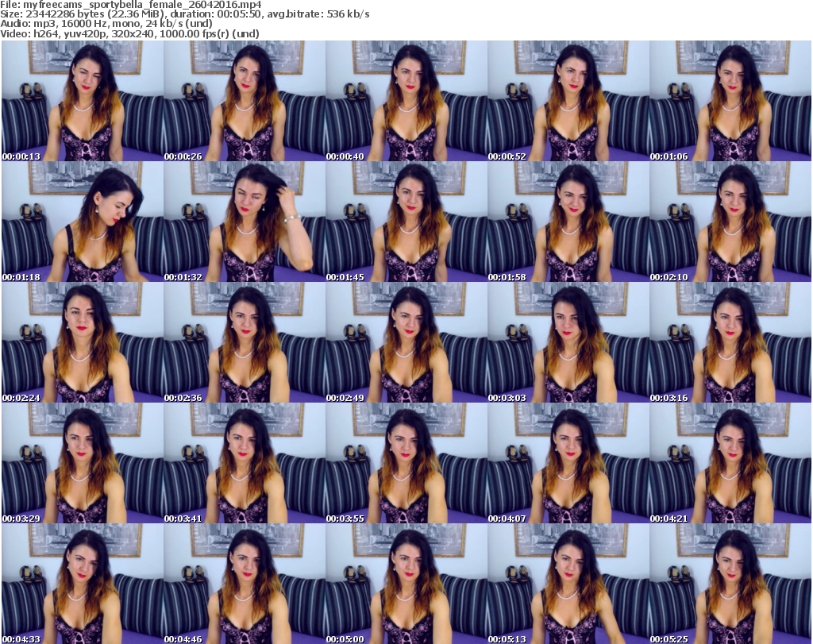This screenshot has width=813, height=644.
Task: Select the thumbnail frame stamped 00:01:18
Action: 83,222
